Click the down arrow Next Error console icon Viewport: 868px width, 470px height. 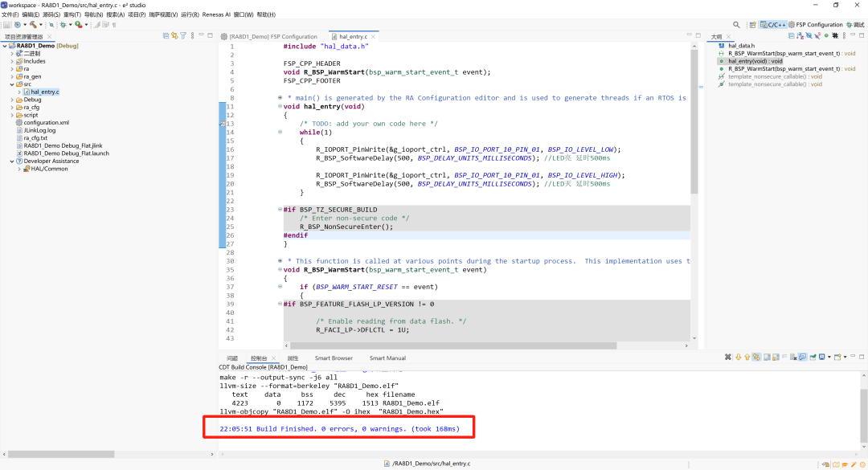coord(738,357)
